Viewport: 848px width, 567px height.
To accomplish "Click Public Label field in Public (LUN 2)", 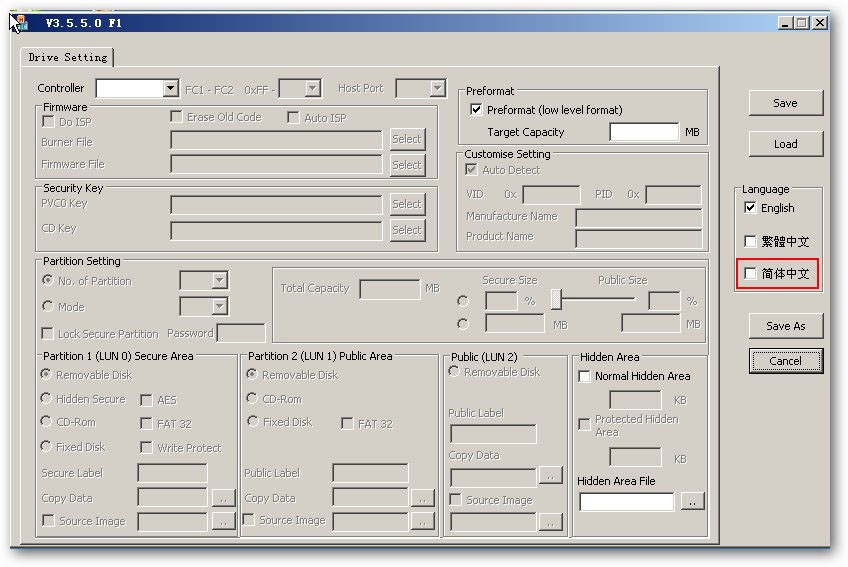I will click(x=493, y=434).
